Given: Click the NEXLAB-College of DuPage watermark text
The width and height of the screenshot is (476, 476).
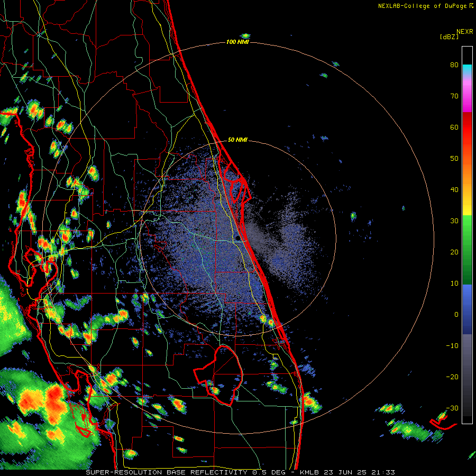Looking at the screenshot, I should [423, 6].
